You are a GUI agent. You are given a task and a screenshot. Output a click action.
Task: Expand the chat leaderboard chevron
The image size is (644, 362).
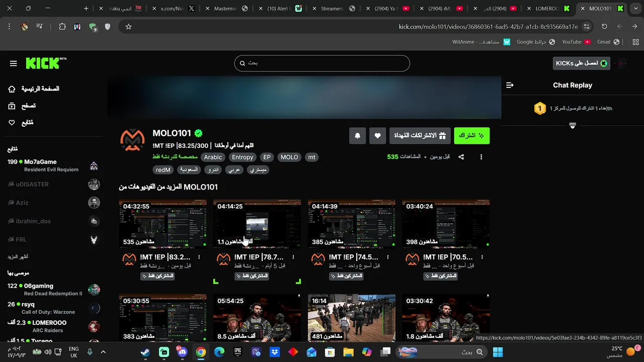click(x=573, y=126)
